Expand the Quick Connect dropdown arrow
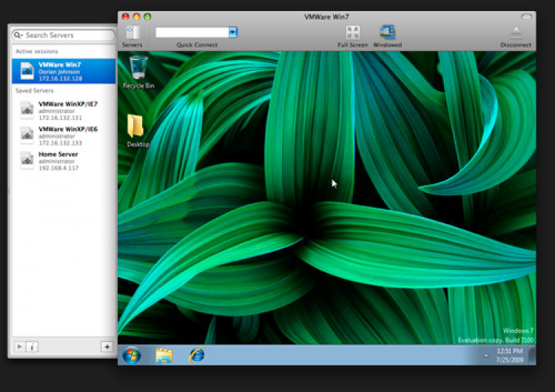Viewport: 555px width, 392px height. click(x=232, y=32)
